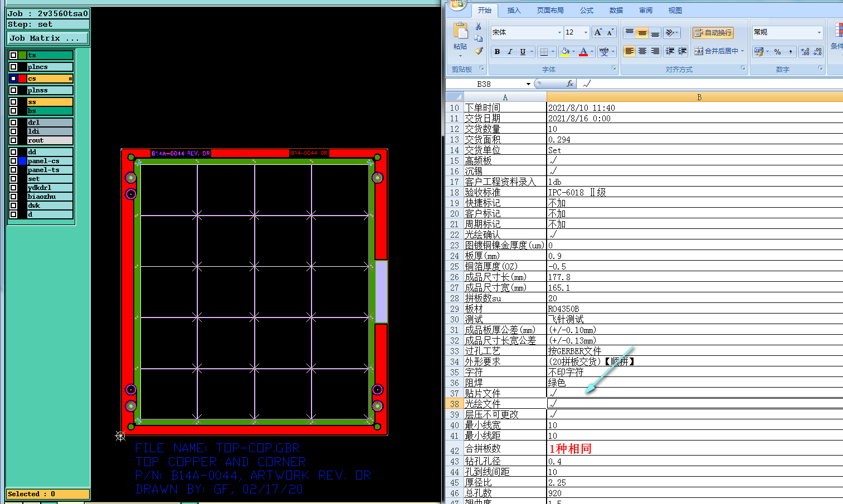Select top vertical align icon
Viewport: 843px width, 504px height.
pos(630,32)
